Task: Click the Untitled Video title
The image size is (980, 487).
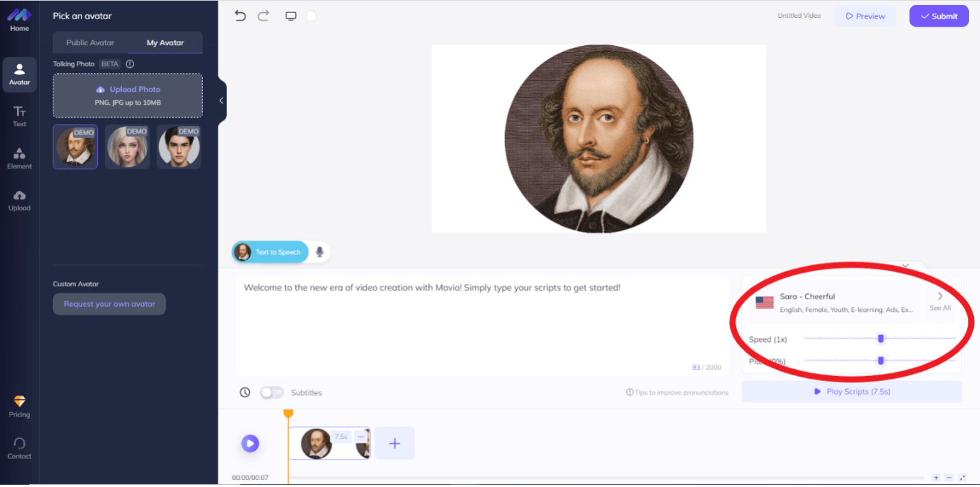Action: click(799, 16)
